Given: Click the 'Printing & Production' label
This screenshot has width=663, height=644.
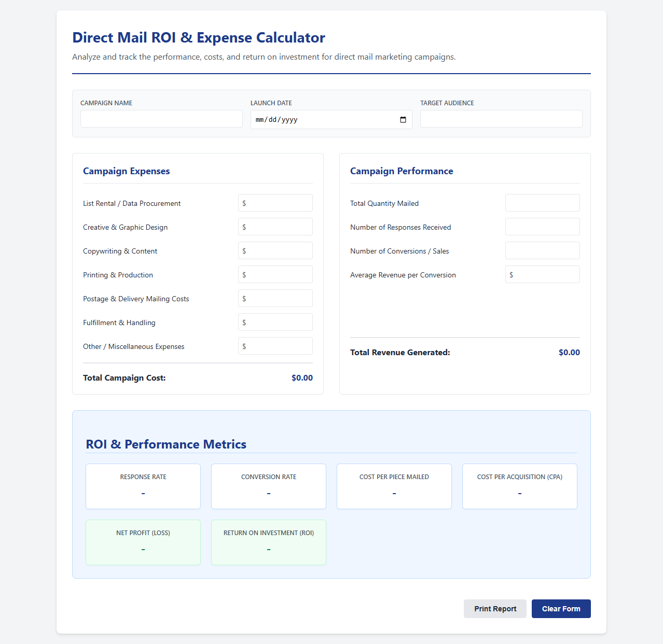Looking at the screenshot, I should click(118, 275).
